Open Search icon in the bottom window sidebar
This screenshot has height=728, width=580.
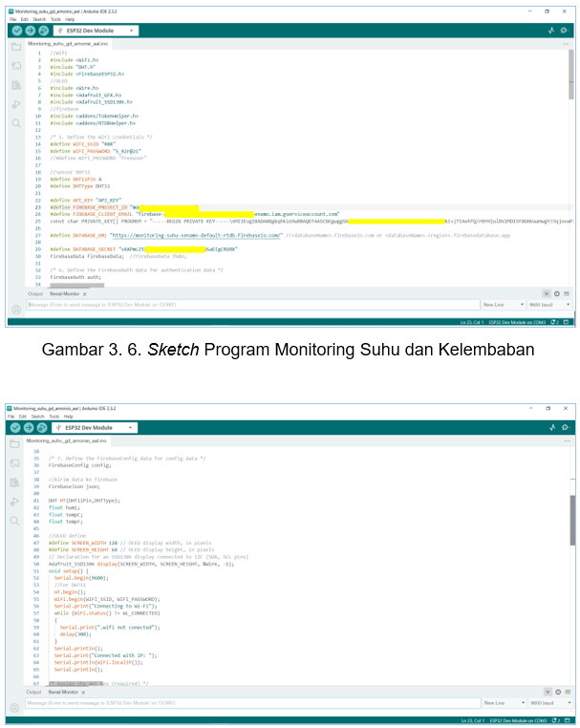tap(15, 521)
